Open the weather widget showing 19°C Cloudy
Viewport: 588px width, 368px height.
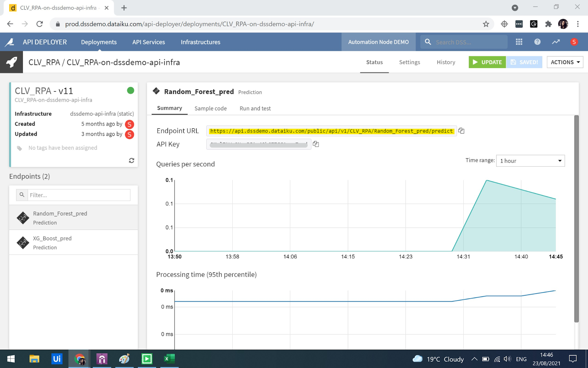coord(438,359)
